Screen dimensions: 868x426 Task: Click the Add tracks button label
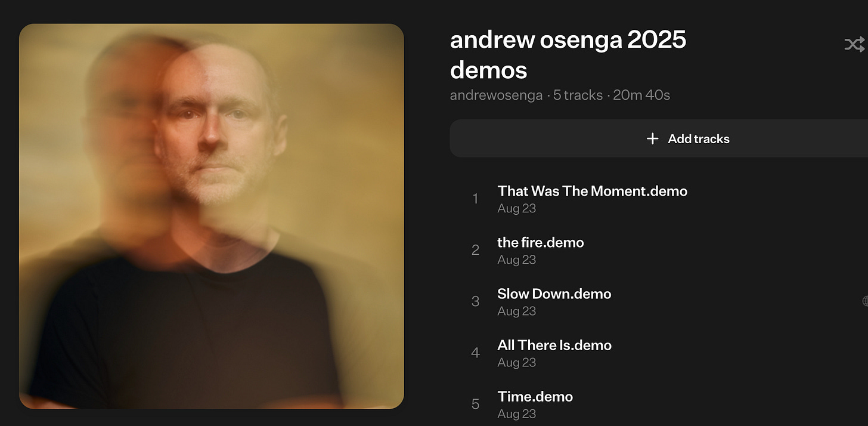coord(699,138)
